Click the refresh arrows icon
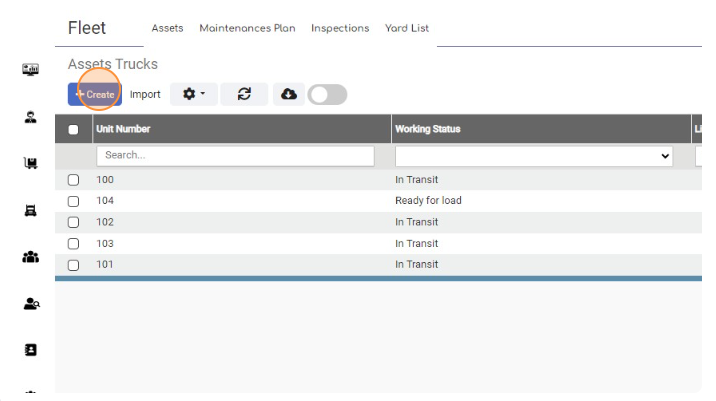The height and width of the screenshot is (401, 716). [x=244, y=94]
